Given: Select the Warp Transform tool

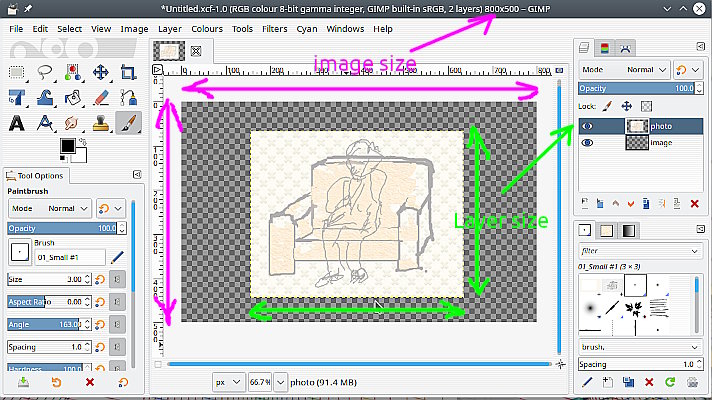Looking at the screenshot, I should [x=44, y=98].
